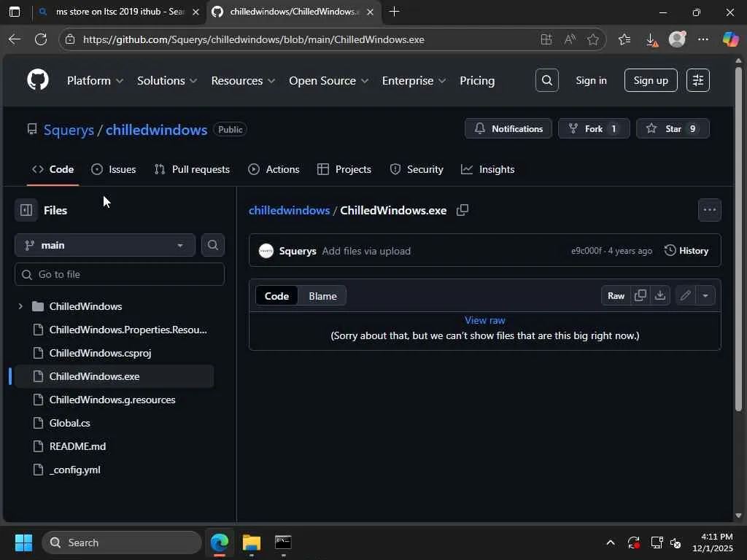Show hidden system tray icons
This screenshot has width=747, height=560.
611,542
